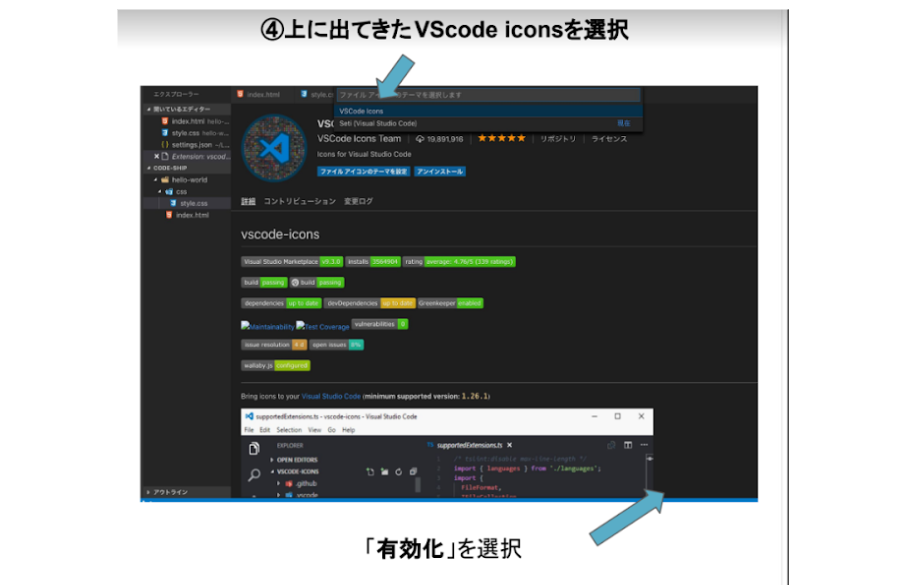
Task: Click the wallaby.js configured badge
Action: pos(276,366)
